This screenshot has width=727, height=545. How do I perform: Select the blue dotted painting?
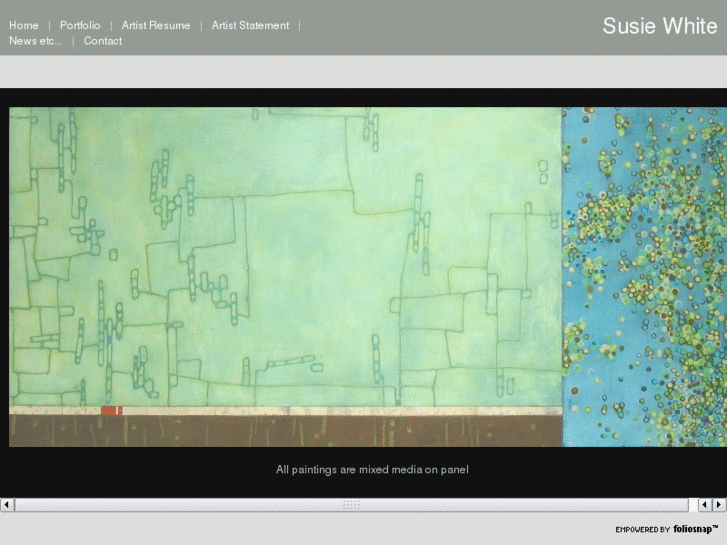coord(644,277)
